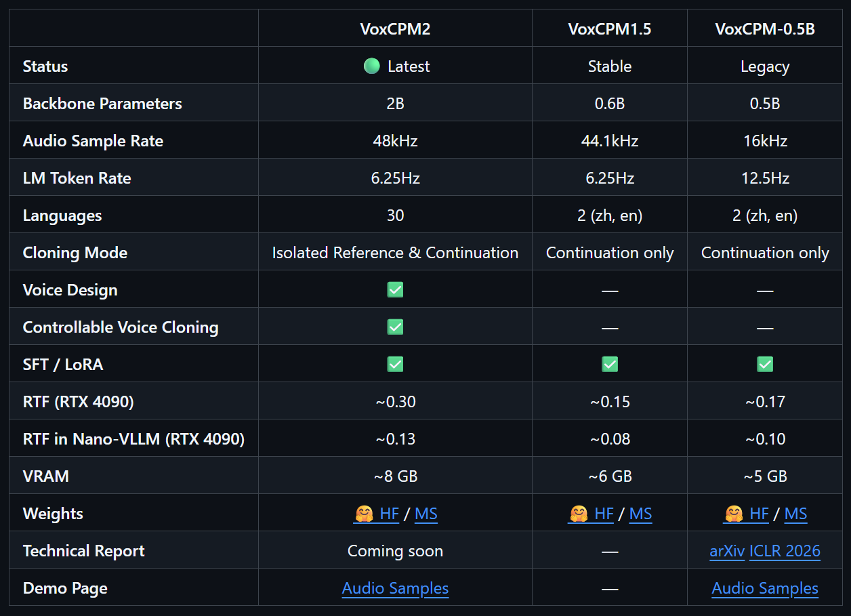Click the Voice Design green checkmark

tap(395, 290)
